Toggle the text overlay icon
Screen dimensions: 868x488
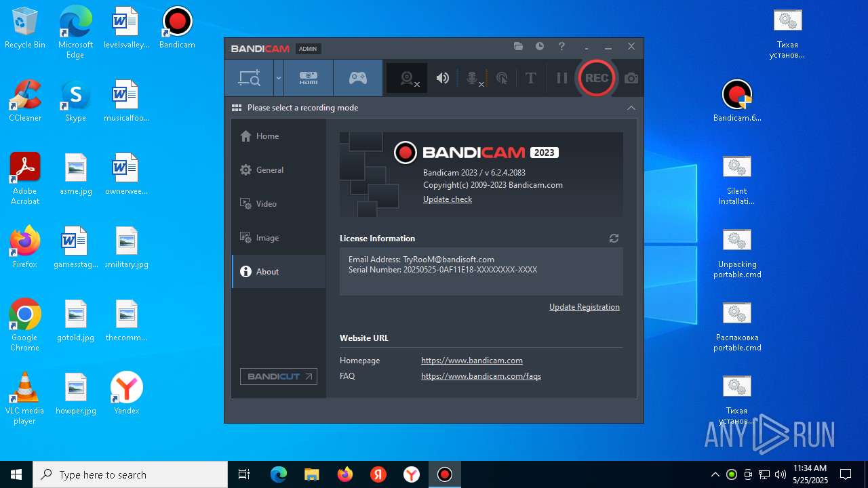tap(530, 78)
